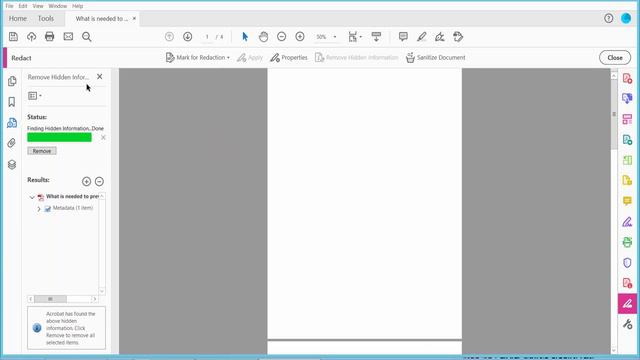Send file by email envelope icon
The height and width of the screenshot is (360, 640).
click(x=68, y=37)
